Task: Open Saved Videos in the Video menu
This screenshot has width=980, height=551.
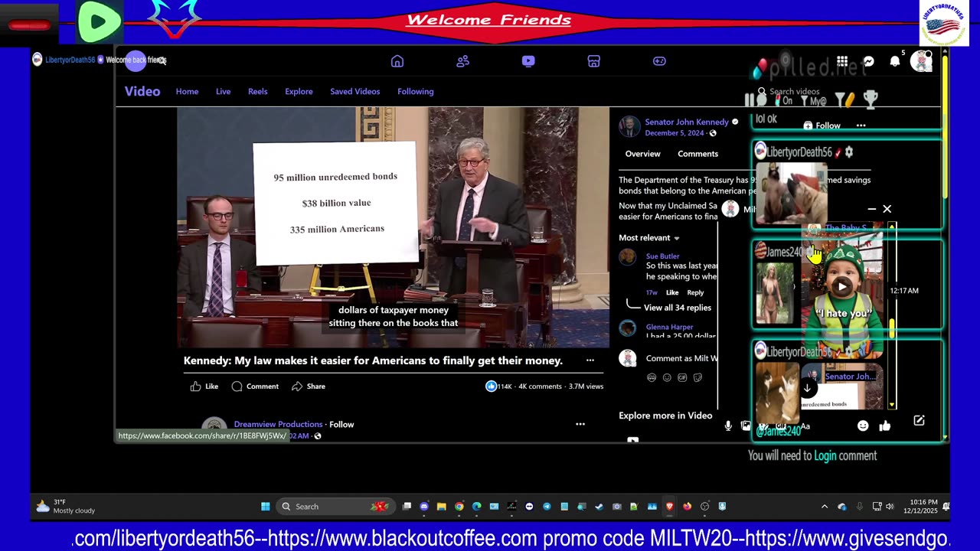Action: [354, 91]
